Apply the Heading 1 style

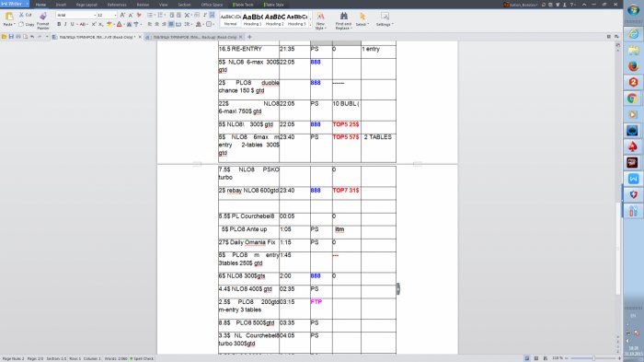pos(252,19)
